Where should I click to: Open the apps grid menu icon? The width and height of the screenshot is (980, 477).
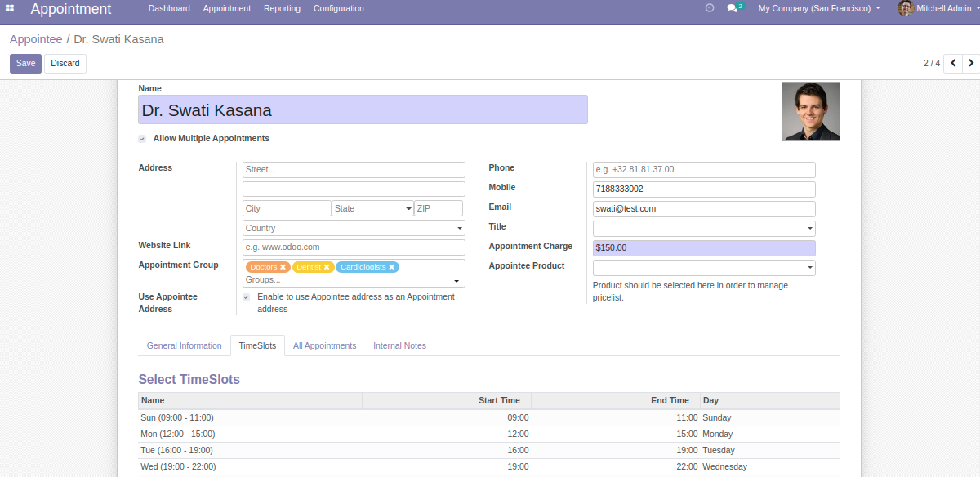click(10, 8)
